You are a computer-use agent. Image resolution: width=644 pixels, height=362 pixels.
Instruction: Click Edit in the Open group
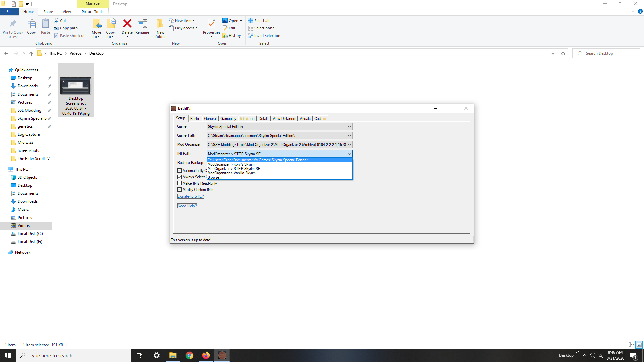(x=229, y=28)
